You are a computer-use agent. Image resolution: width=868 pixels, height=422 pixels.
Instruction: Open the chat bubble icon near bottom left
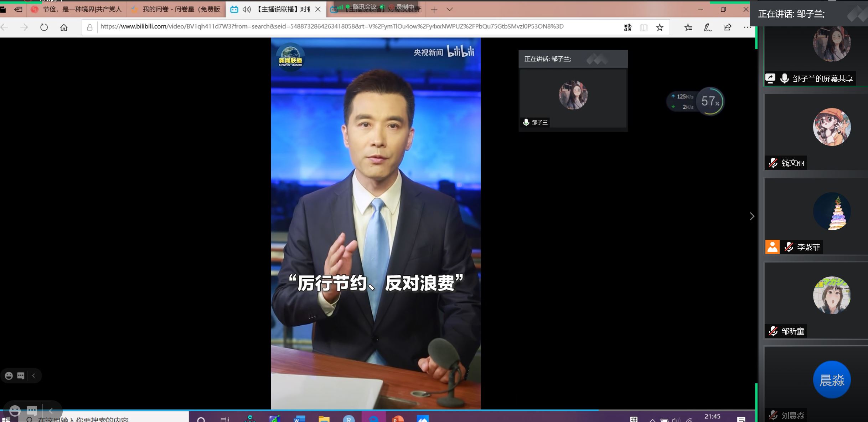tap(21, 376)
